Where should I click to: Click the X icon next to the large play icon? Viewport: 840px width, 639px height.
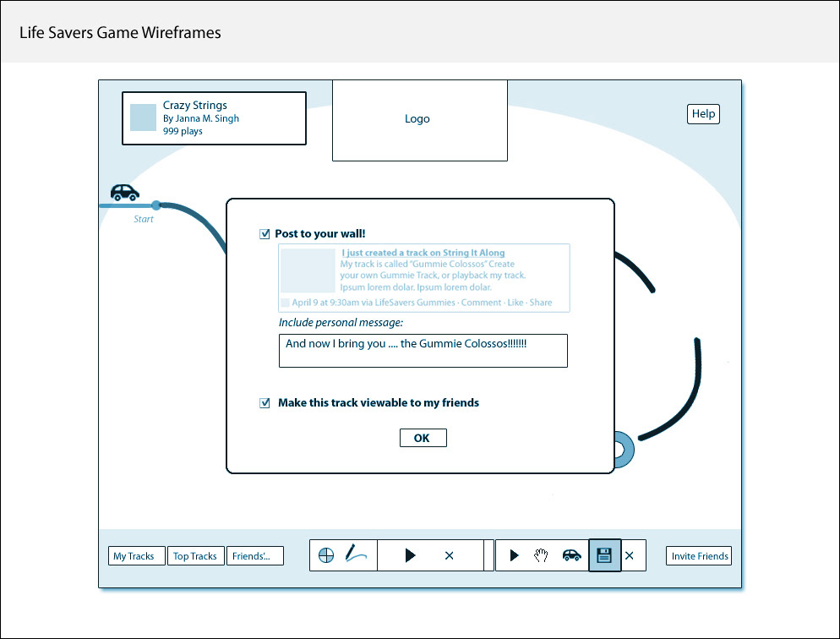click(x=450, y=556)
